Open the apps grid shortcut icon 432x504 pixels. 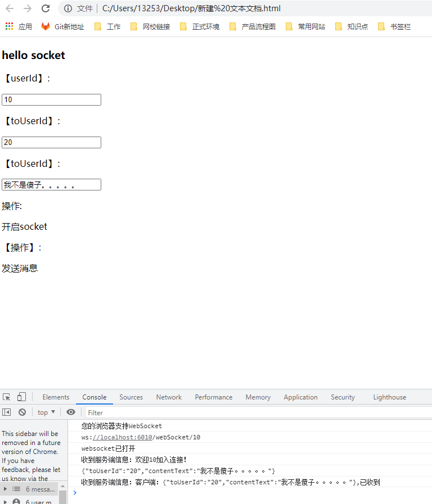pyautogui.click(x=10, y=26)
